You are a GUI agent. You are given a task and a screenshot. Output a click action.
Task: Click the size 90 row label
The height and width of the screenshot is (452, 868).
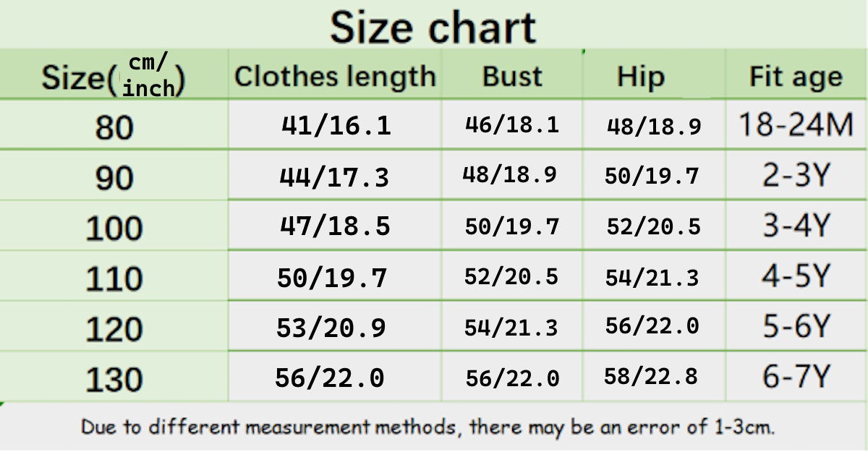[114, 178]
